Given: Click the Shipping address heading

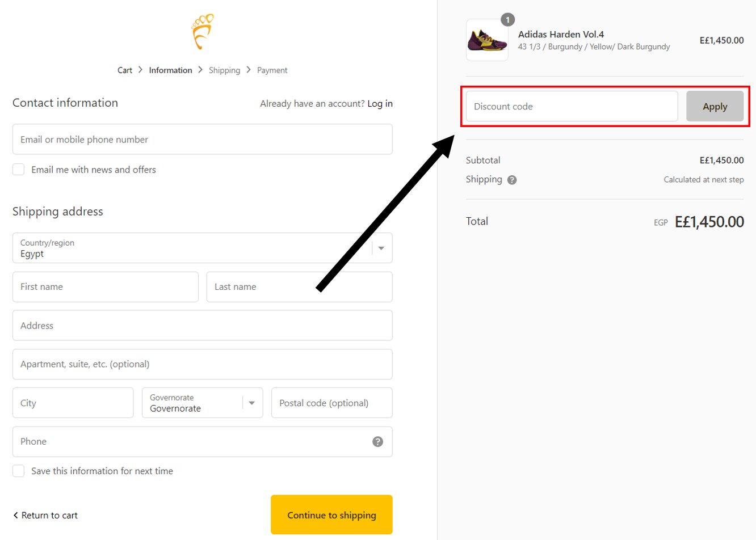Looking at the screenshot, I should 58,212.
